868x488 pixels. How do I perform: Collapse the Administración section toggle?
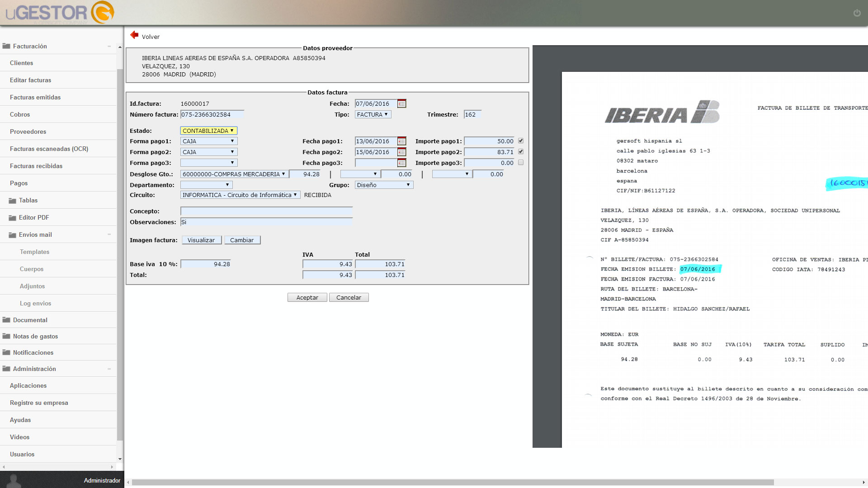[x=109, y=369]
